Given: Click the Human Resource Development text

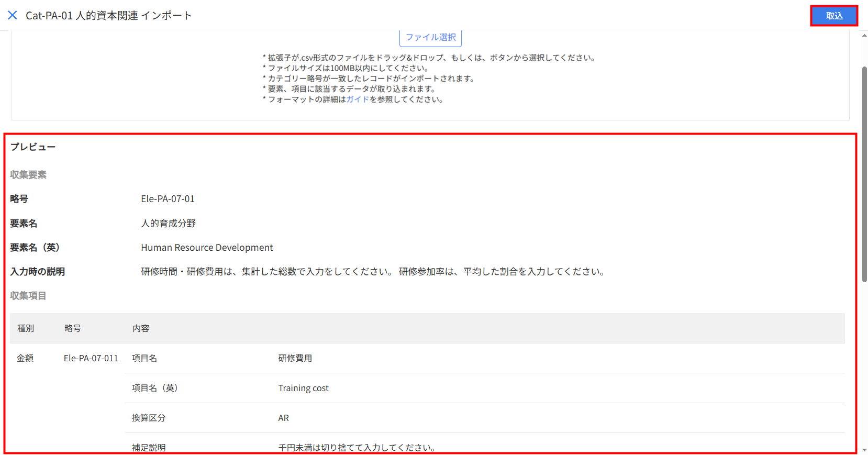Looking at the screenshot, I should [x=207, y=248].
